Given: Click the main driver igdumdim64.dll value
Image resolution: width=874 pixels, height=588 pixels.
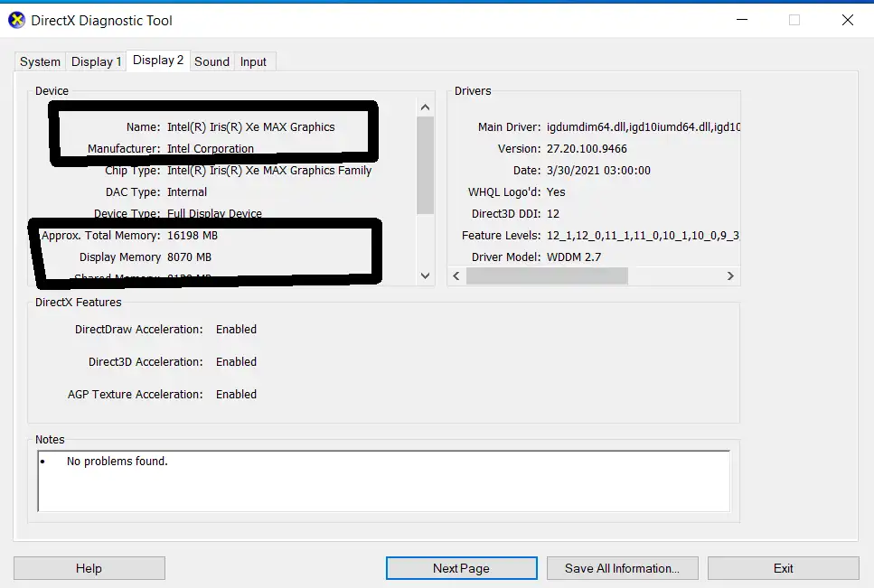Looking at the screenshot, I should tap(644, 127).
